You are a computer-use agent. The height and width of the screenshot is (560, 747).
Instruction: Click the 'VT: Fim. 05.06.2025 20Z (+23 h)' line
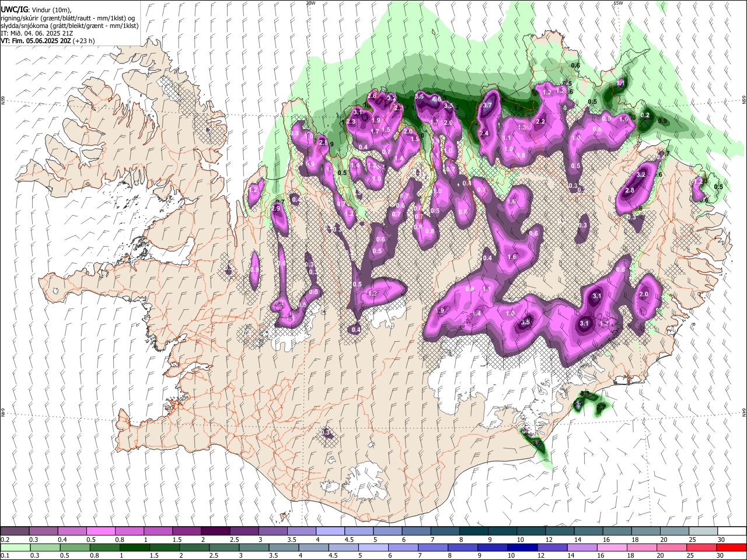pos(48,41)
